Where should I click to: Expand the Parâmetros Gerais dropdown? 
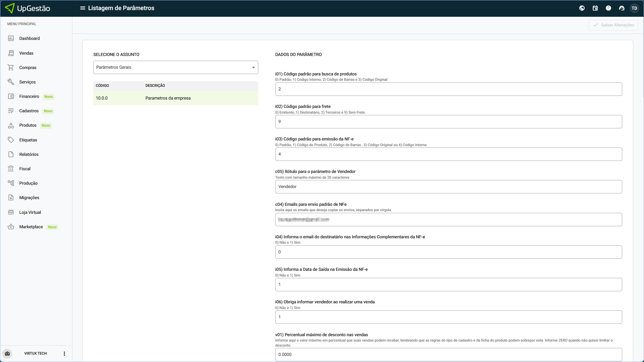click(175, 67)
